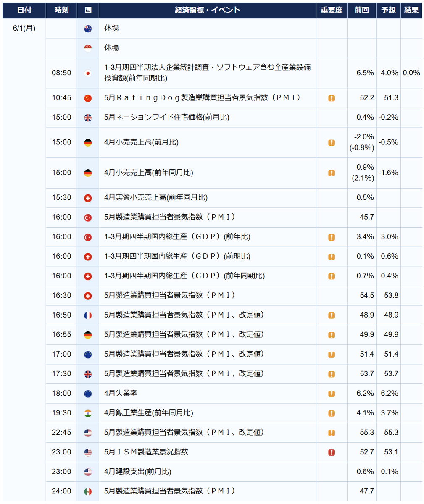Click the 53.1 forecast value
This screenshot has width=424, height=504.
coord(391,452)
